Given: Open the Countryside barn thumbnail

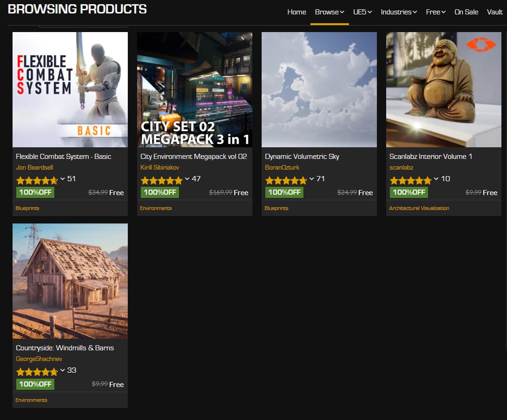Looking at the screenshot, I should [x=70, y=281].
